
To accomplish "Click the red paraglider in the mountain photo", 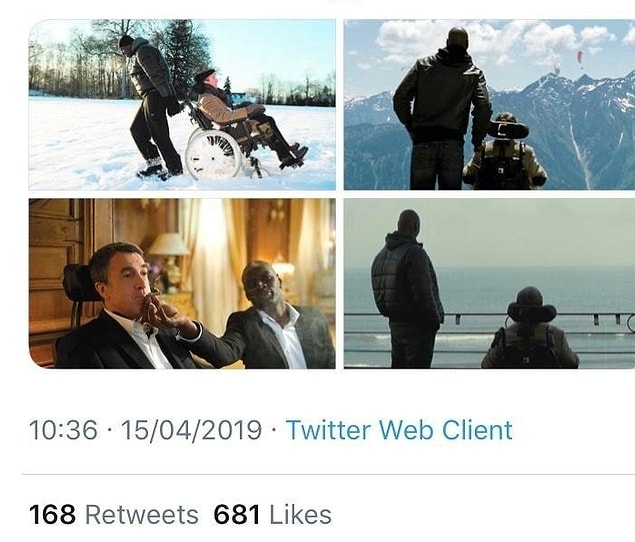I will click(x=580, y=56).
